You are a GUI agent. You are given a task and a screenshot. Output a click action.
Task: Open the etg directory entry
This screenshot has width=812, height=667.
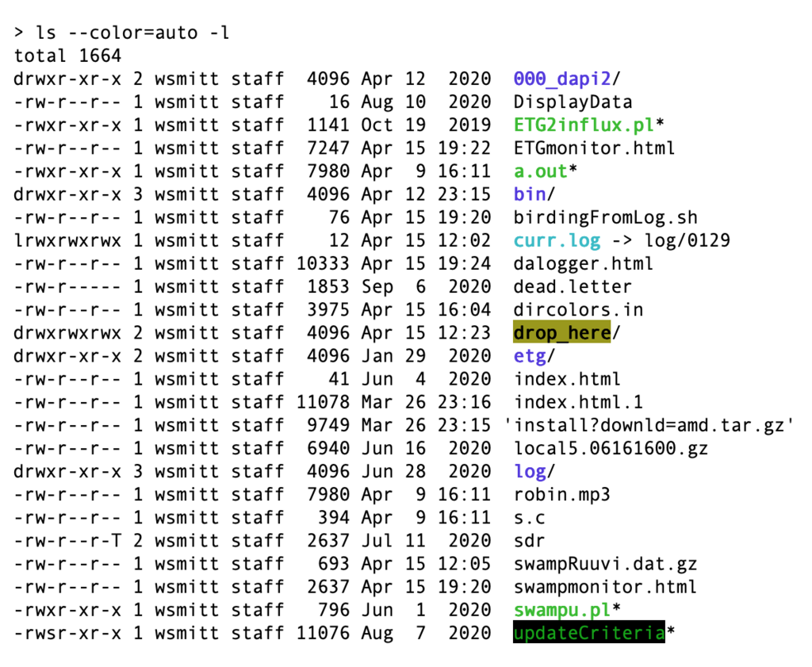(x=529, y=356)
